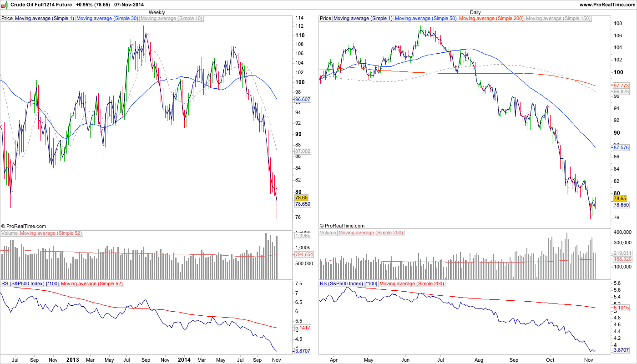Click yellow 78.65 price tag on Daily chart
Screen dimensions: 637x364
(620, 198)
